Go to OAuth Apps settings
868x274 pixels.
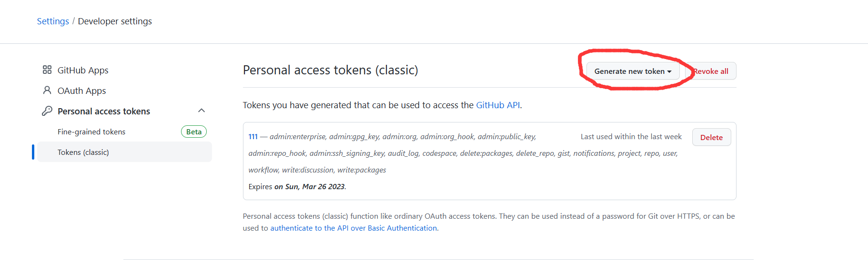coord(81,91)
